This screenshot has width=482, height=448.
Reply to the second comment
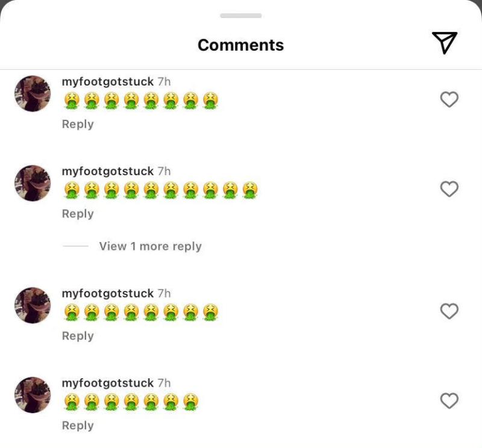78,214
